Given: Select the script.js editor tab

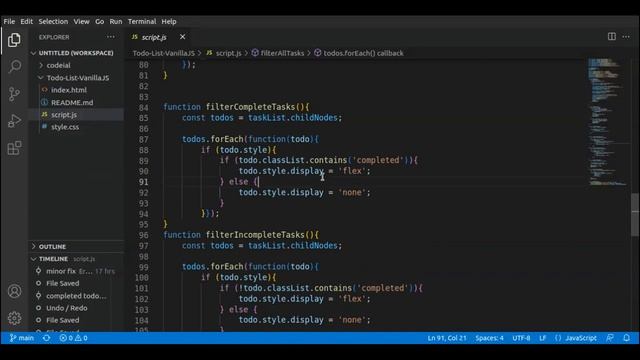Looking at the screenshot, I should (154, 37).
